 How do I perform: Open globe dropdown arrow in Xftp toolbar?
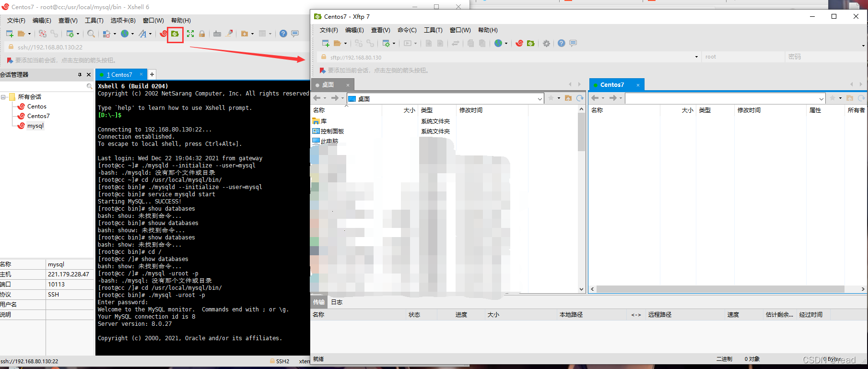point(506,44)
